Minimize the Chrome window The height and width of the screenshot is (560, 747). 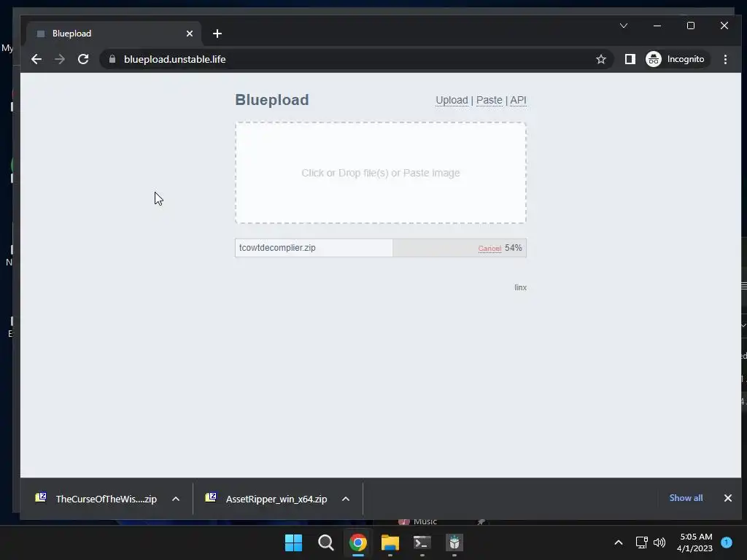click(x=657, y=26)
